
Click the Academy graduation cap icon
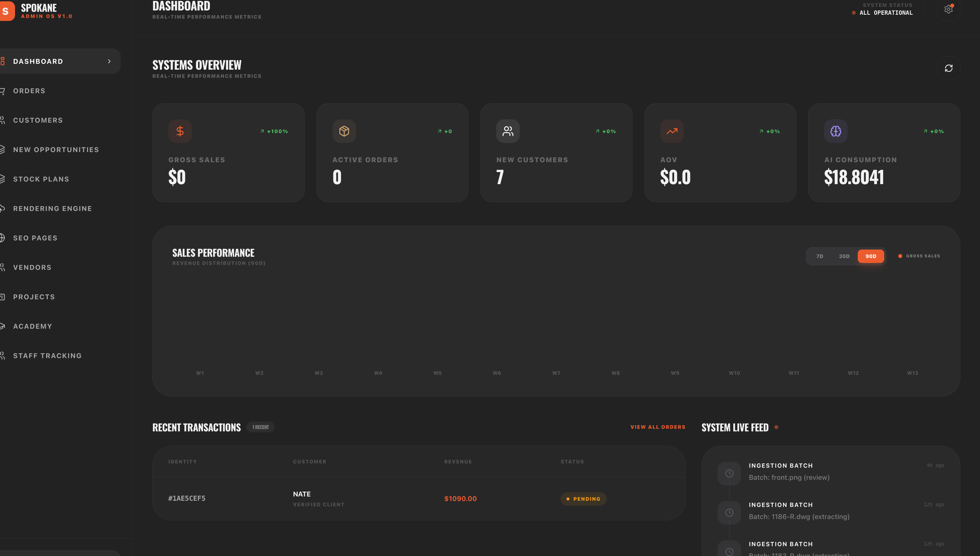(2, 326)
